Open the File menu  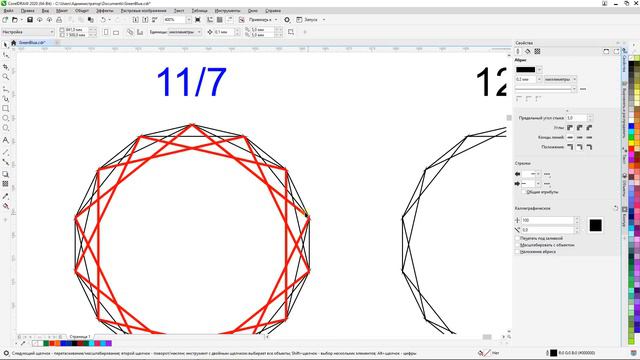click(x=8, y=11)
